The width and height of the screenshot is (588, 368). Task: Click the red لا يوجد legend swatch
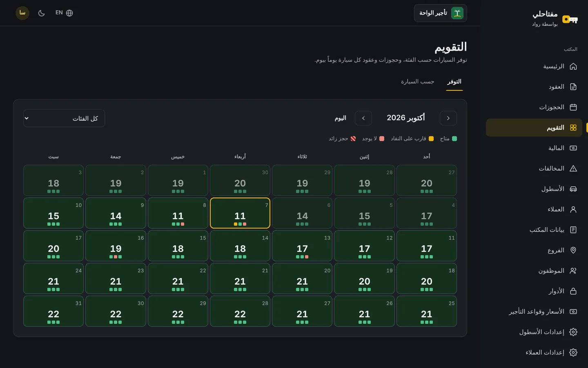(x=382, y=139)
